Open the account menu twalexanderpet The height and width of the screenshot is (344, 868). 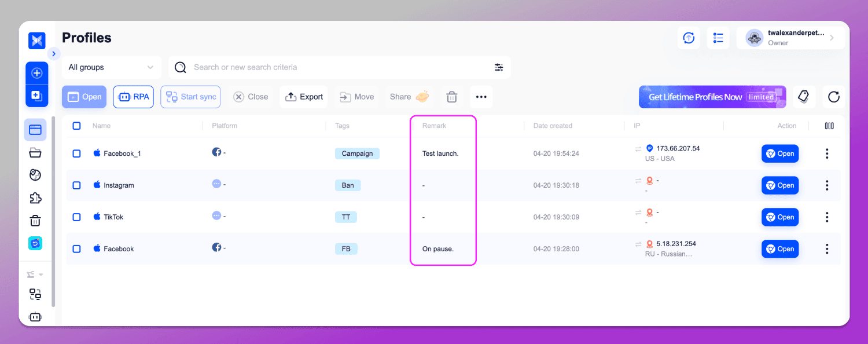790,38
